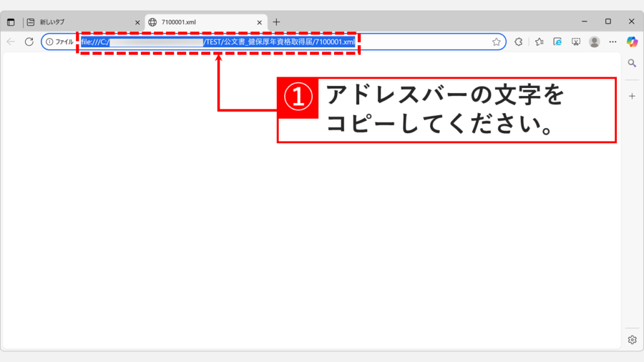Reload the current page

(30, 41)
